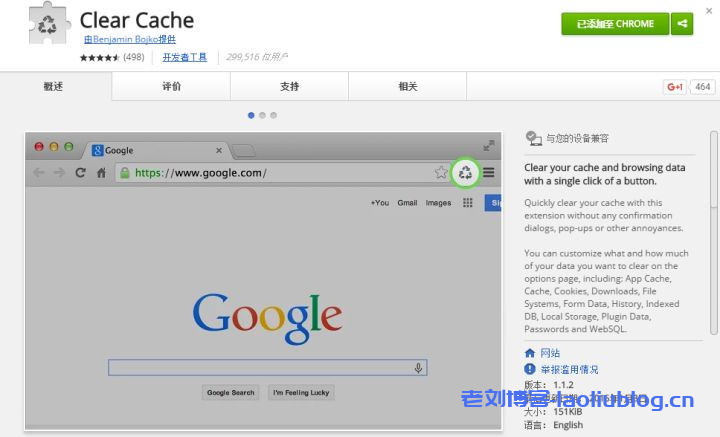Close the Google tab in the preview
This screenshot has width=720, height=437.
pos(219,150)
